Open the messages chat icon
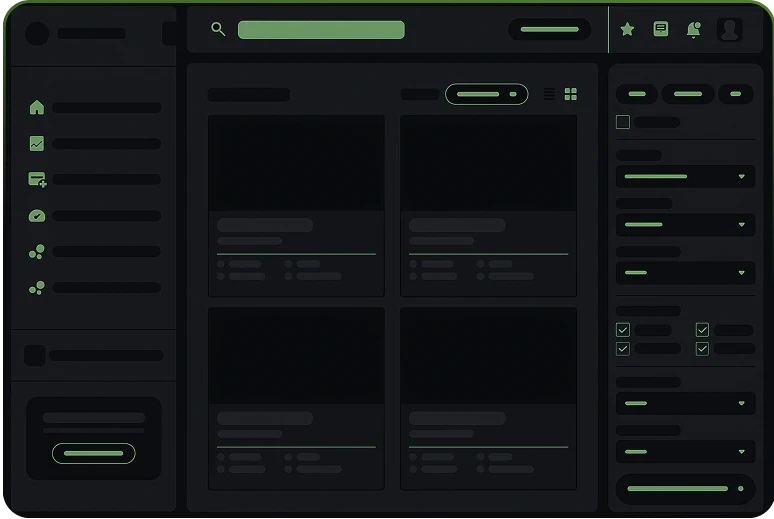Viewport: 774px width, 519px height. point(660,29)
